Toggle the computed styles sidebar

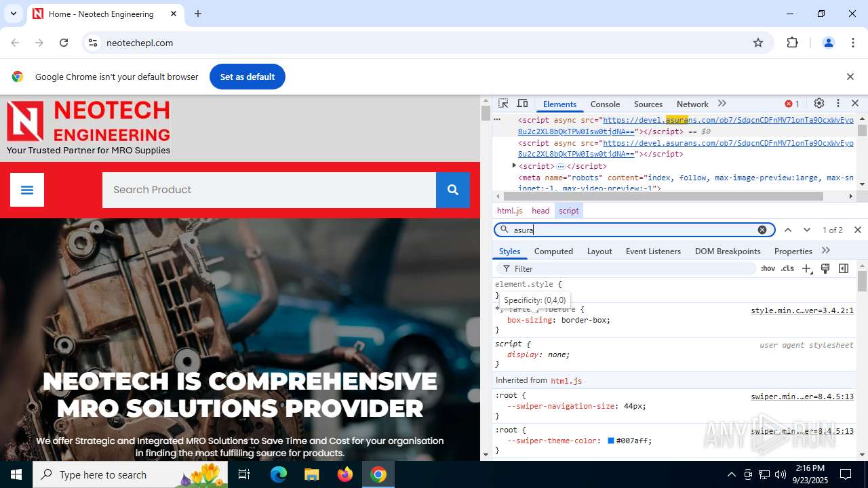pyautogui.click(x=844, y=268)
